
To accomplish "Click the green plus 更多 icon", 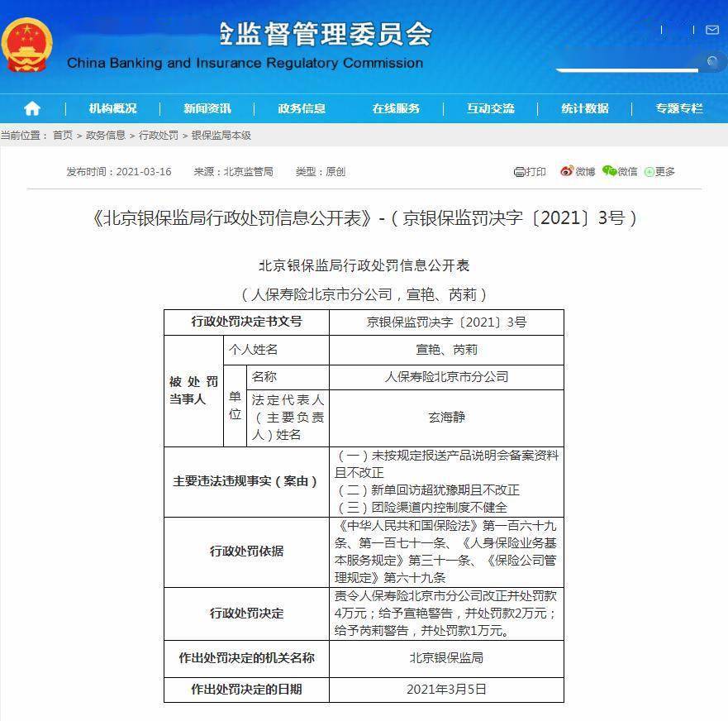I will click(649, 172).
